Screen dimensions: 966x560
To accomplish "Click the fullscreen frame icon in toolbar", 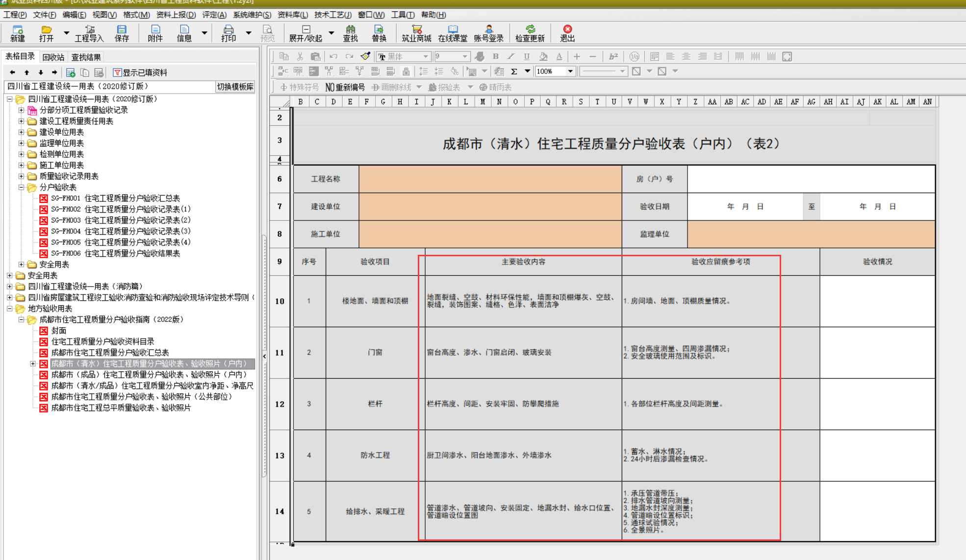I will click(x=787, y=57).
